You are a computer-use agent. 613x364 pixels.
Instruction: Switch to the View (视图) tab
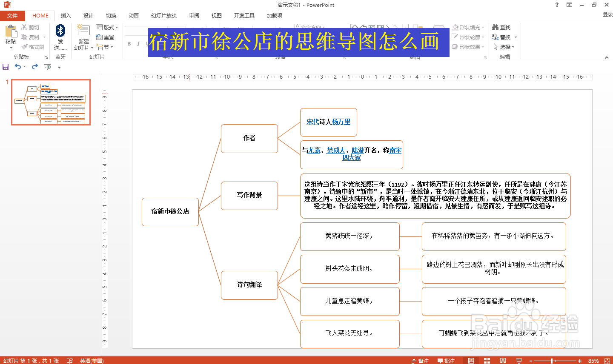217,15
